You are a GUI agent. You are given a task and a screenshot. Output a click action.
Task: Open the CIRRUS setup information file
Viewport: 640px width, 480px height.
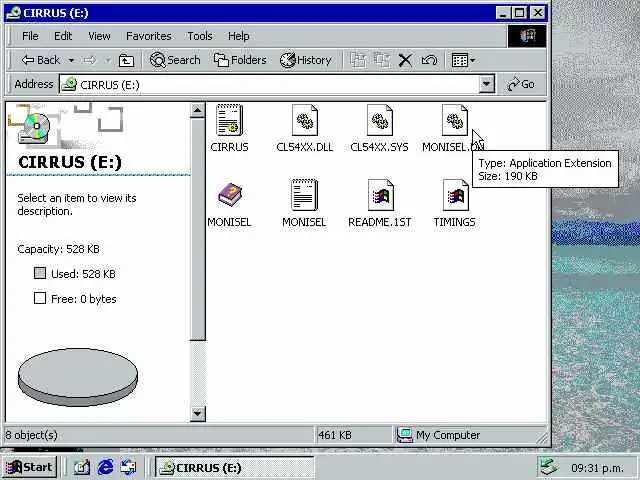[x=229, y=120]
